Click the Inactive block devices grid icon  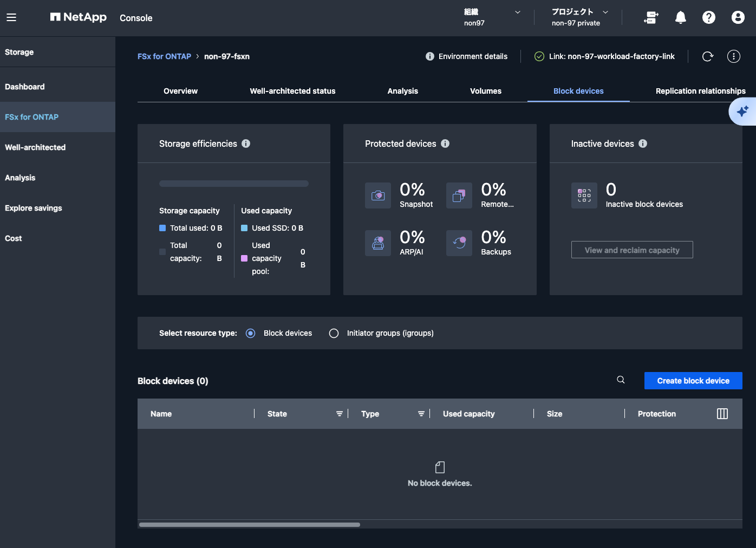point(584,195)
